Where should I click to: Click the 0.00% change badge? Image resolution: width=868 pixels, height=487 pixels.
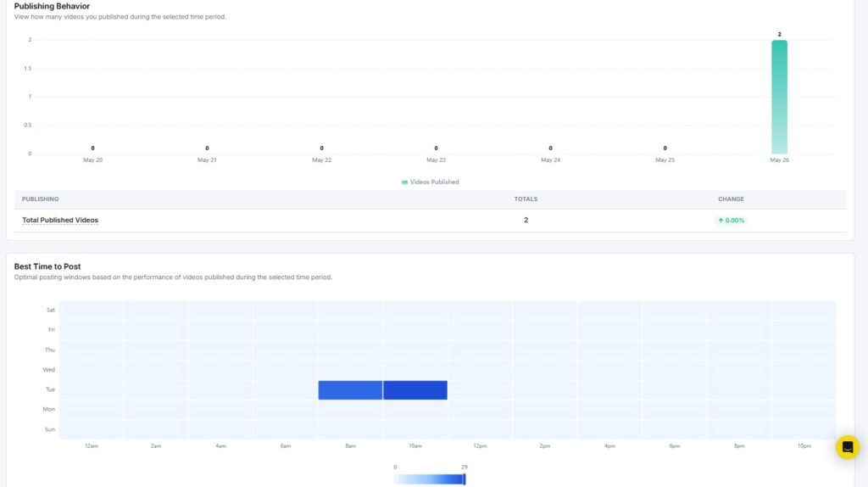click(731, 220)
